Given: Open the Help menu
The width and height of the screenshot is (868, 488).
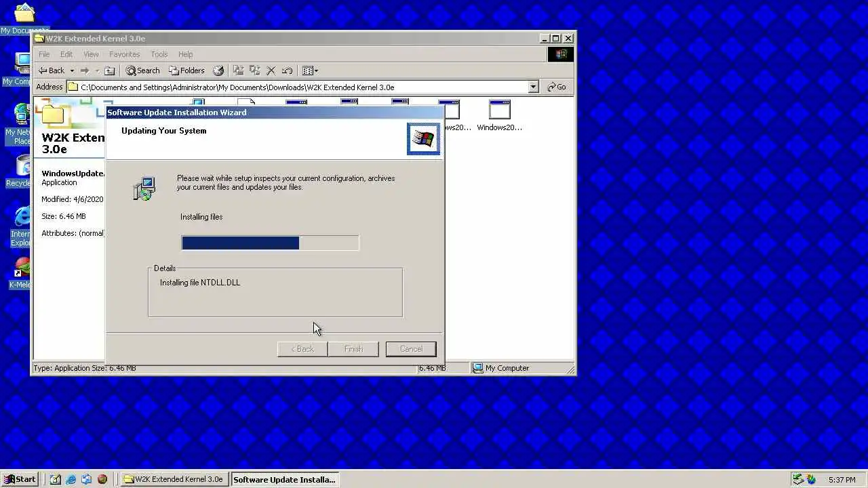Looking at the screenshot, I should point(186,54).
